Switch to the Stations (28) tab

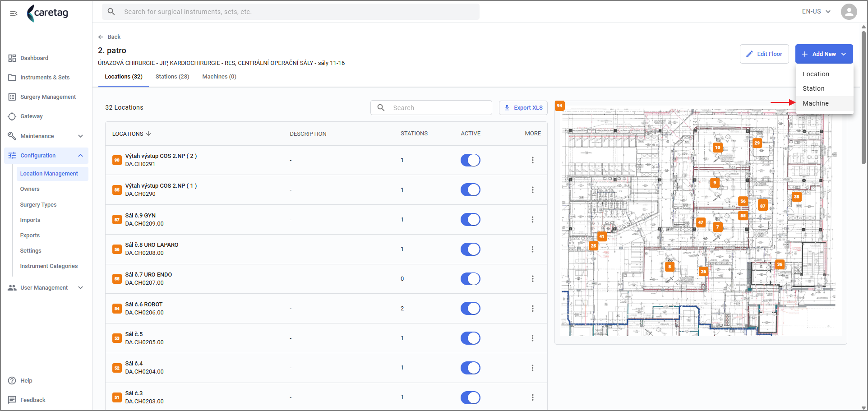172,77
